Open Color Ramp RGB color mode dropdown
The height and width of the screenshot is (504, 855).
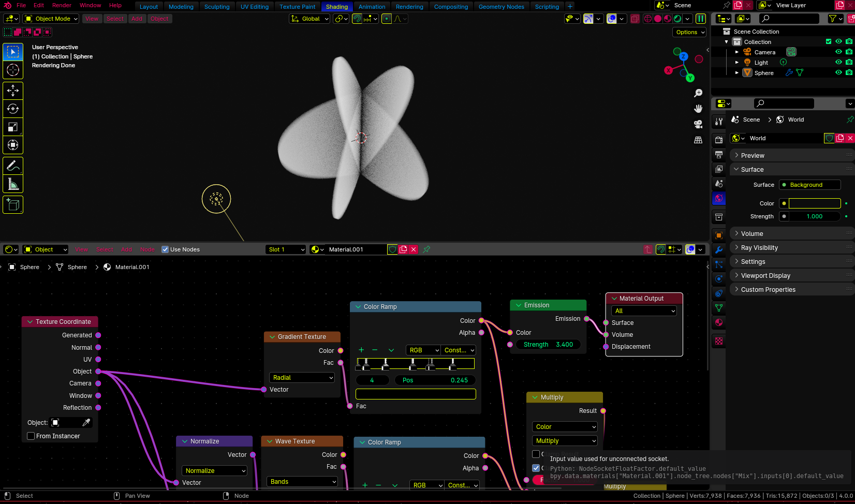coord(423,350)
